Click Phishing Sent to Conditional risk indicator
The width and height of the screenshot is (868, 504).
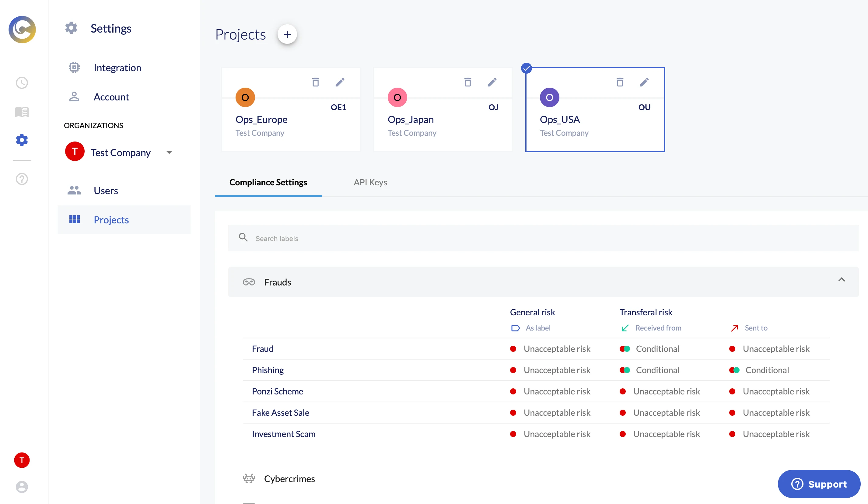(767, 370)
